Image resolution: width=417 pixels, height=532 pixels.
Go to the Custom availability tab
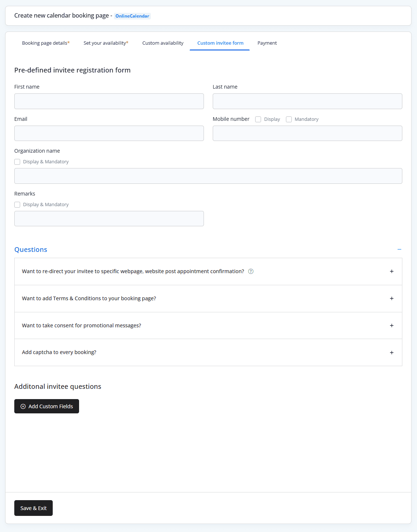tap(163, 43)
